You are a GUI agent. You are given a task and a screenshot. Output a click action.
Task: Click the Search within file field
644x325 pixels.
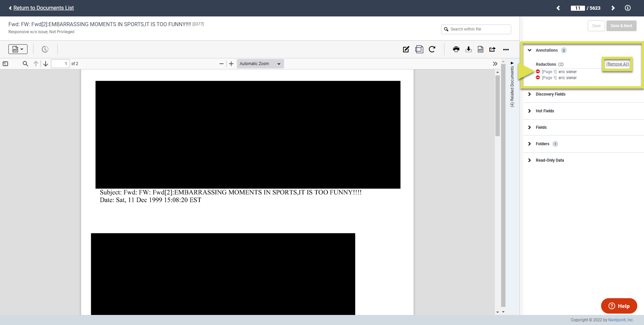[476, 29]
